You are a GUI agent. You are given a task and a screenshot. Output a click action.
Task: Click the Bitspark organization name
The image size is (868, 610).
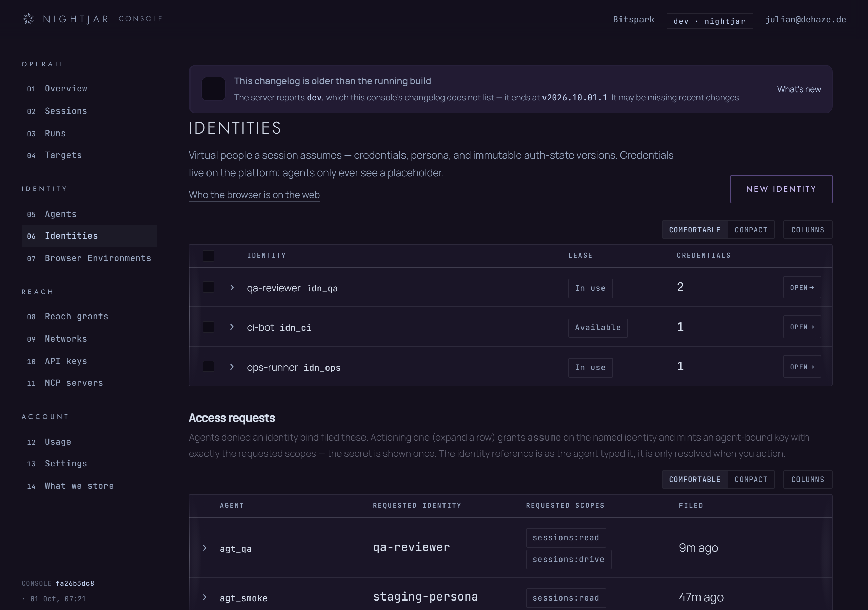coord(634,20)
